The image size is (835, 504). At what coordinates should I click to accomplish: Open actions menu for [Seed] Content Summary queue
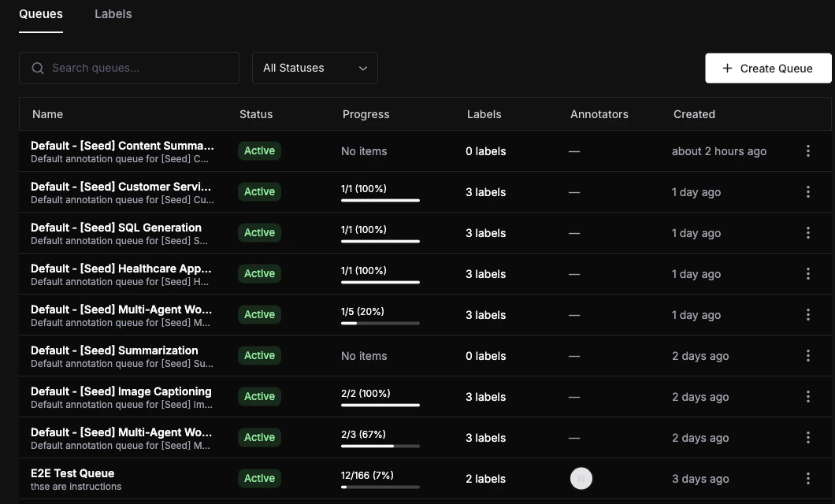(x=807, y=150)
